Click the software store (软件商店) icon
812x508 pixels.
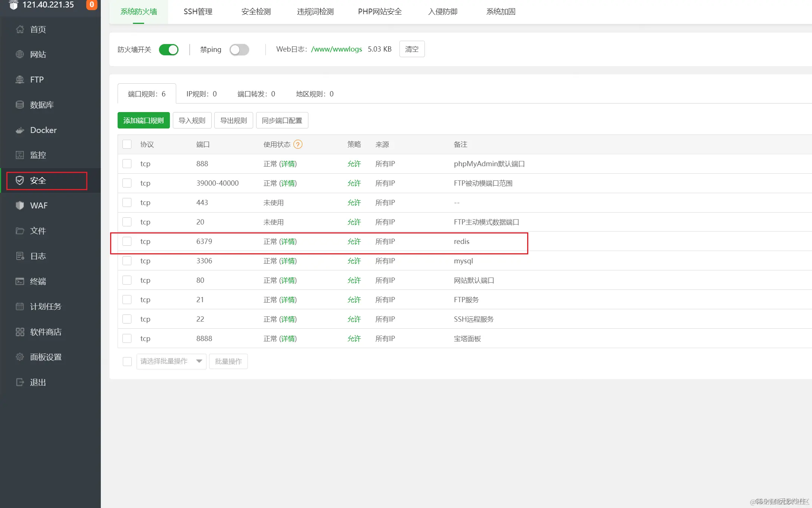click(20, 332)
